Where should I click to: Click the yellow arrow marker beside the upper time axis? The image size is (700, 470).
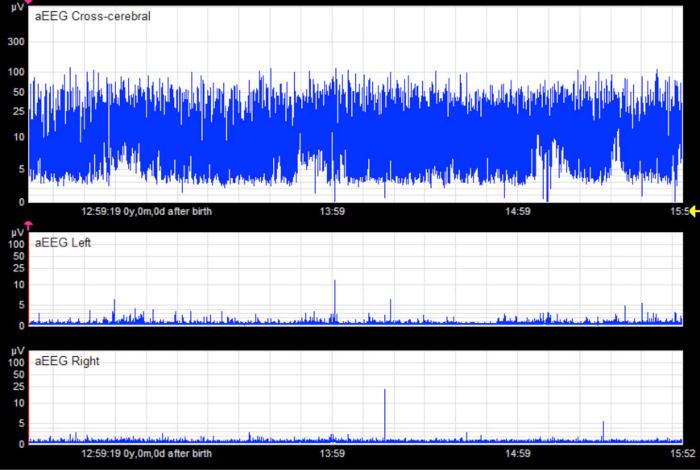[691, 211]
